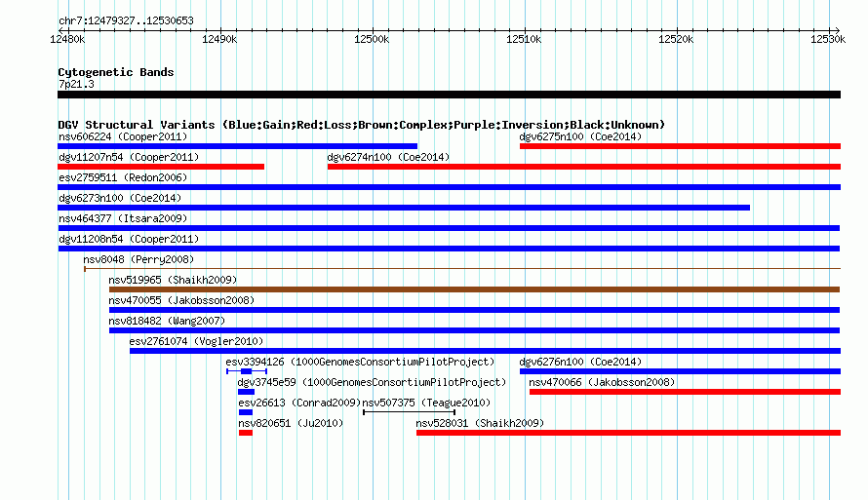Select the blue dgv6273n100 gain bar
This screenshot has width=868, height=500.
tap(404, 208)
